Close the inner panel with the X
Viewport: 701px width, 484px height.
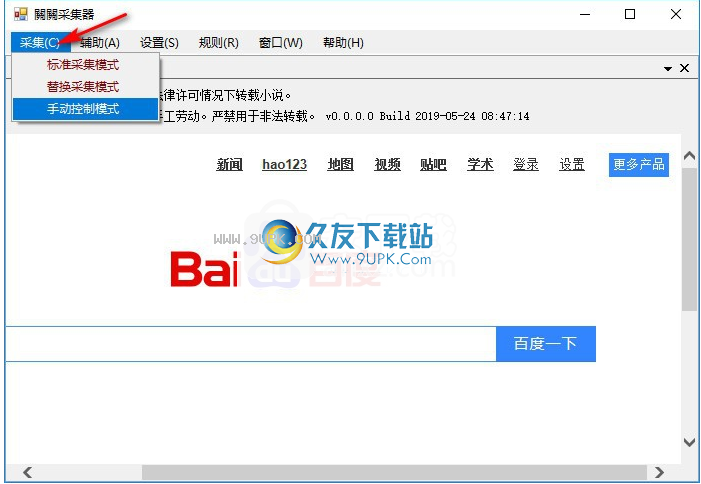tap(684, 68)
